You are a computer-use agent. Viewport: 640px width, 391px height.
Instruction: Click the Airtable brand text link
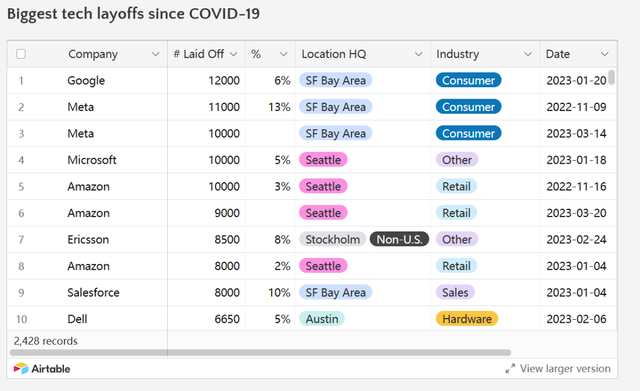click(51, 369)
